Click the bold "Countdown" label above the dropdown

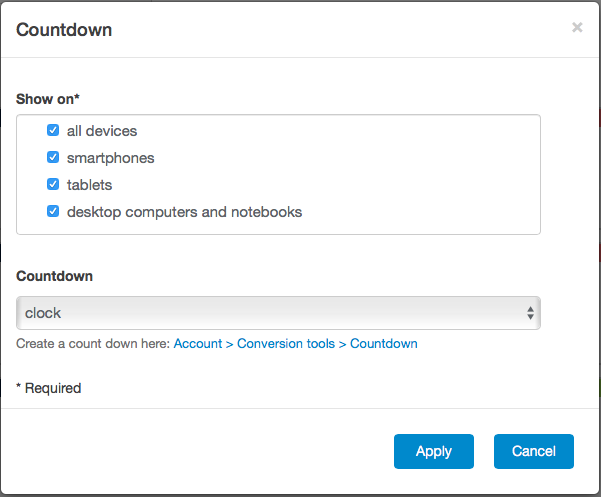54,276
